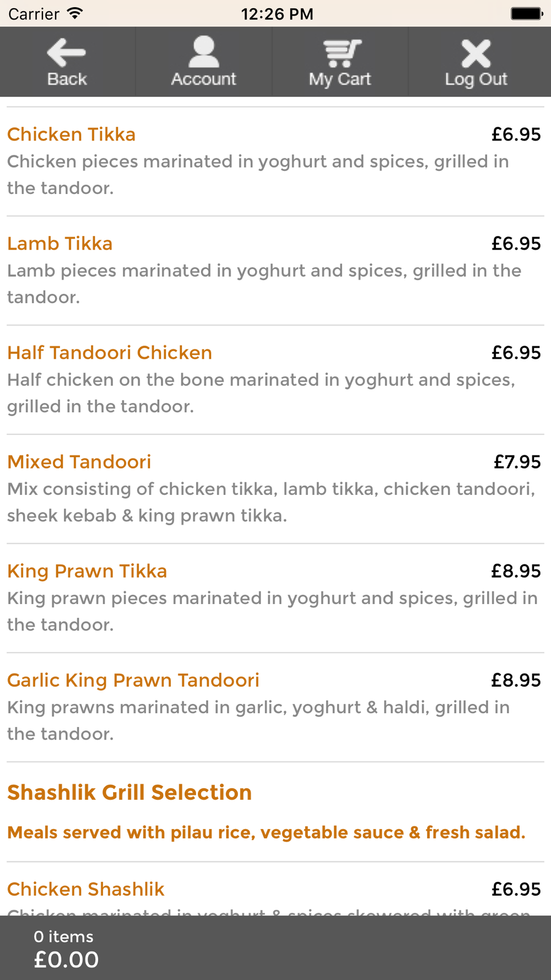Tap the £0.00 cart total
The image size is (551, 980).
(x=66, y=960)
